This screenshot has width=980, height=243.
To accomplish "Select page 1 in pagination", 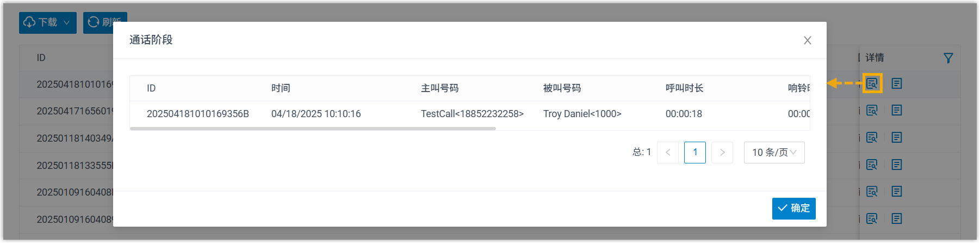I will pos(695,153).
